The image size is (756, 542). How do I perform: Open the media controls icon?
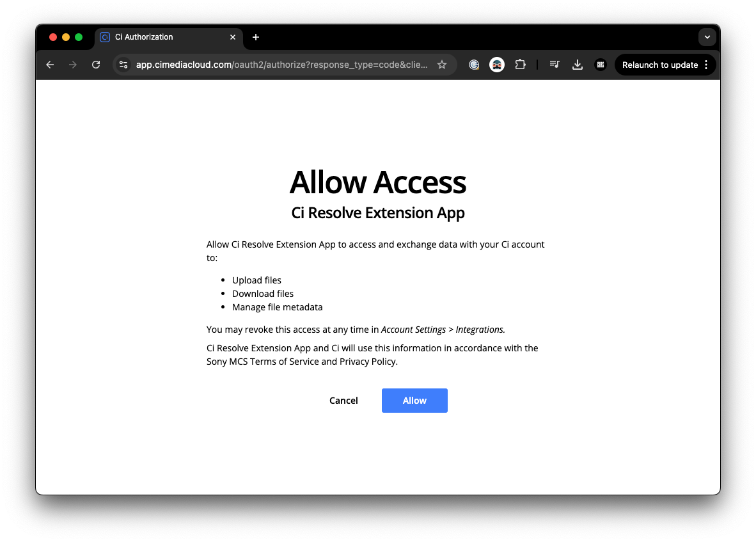click(x=555, y=65)
